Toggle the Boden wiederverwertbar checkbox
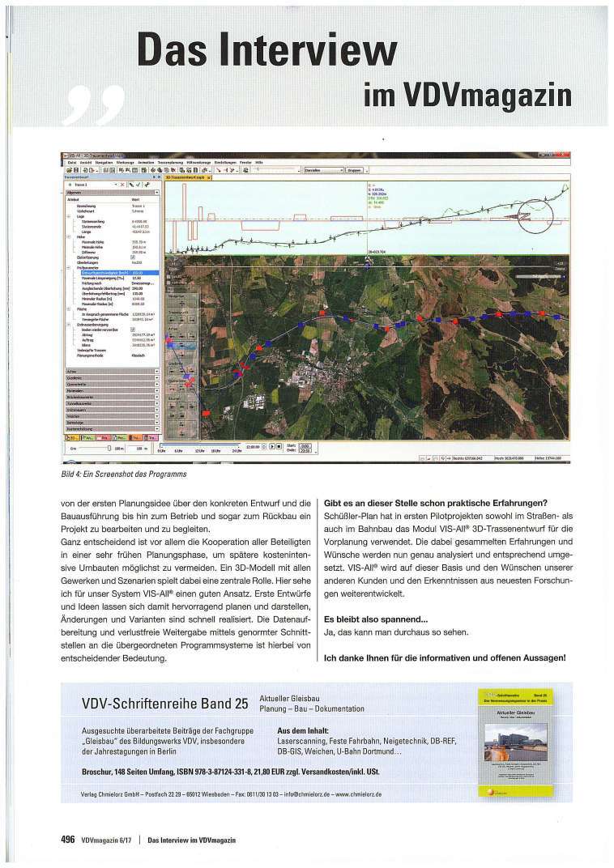 tap(134, 330)
